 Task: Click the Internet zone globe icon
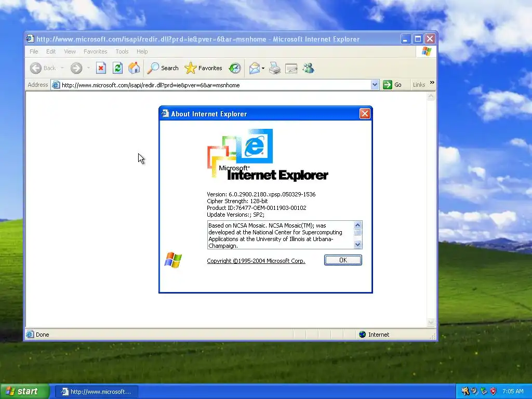[x=362, y=335]
